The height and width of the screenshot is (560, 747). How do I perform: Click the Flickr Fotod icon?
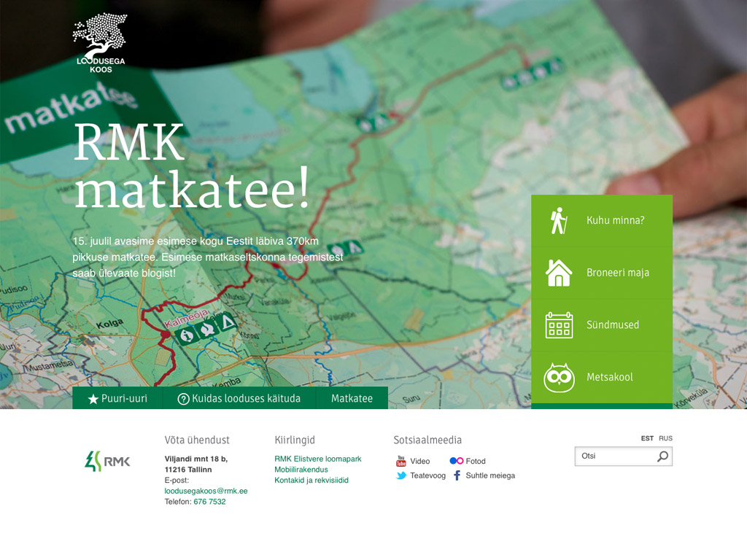coord(456,461)
